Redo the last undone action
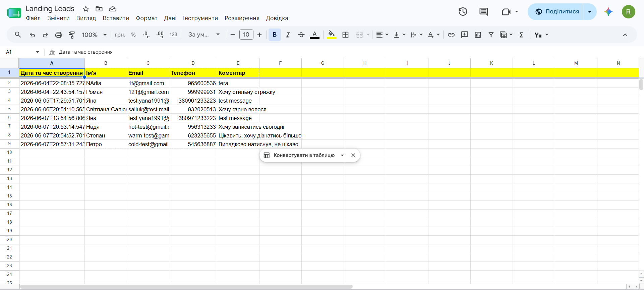This screenshot has height=290, width=644. click(45, 35)
